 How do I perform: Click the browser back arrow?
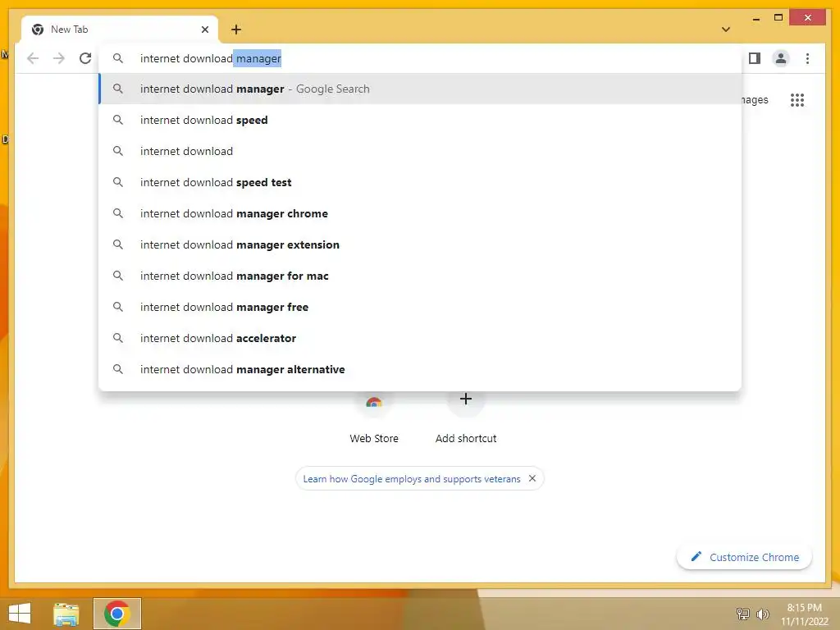[33, 58]
